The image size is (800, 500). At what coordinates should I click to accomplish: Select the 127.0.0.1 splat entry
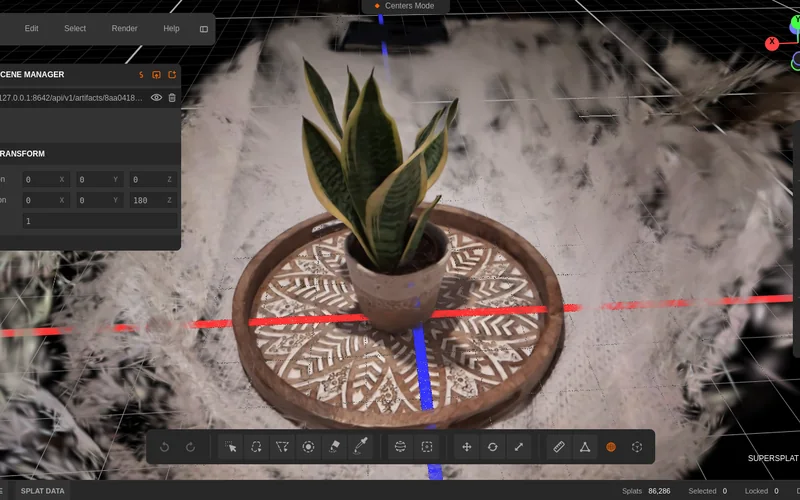pyautogui.click(x=71, y=97)
